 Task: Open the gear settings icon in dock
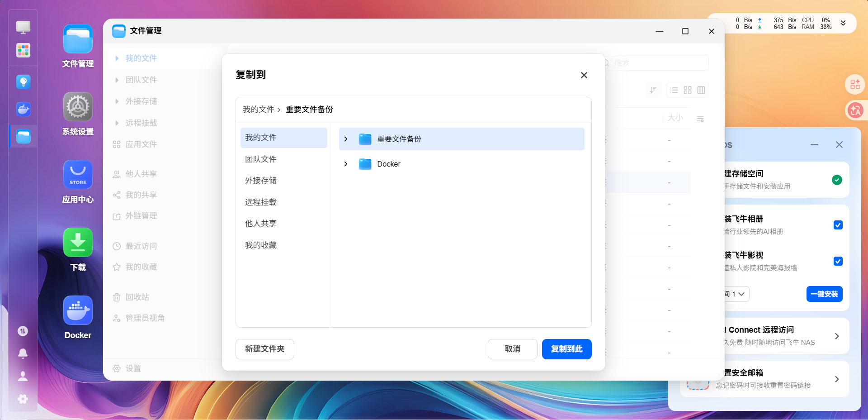pos(23,399)
